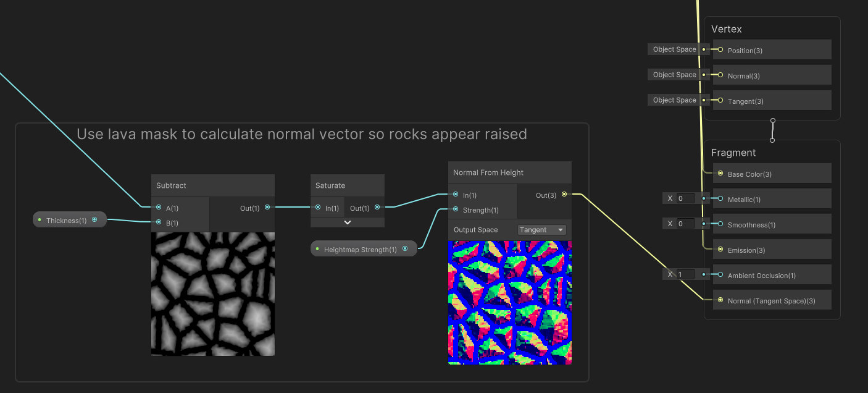
Task: Open the Object Space dropdown beside Position(3)
Action: [x=674, y=49]
